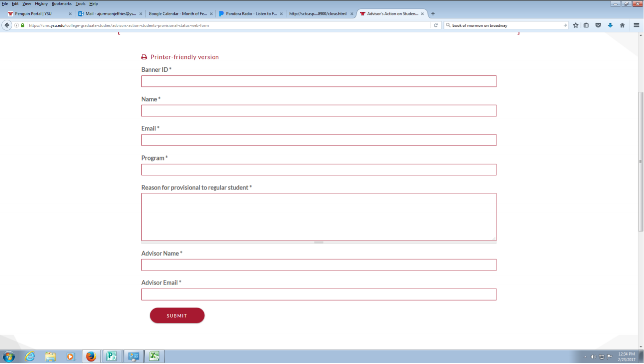
Task: Click into the Name field
Action: pos(319,111)
